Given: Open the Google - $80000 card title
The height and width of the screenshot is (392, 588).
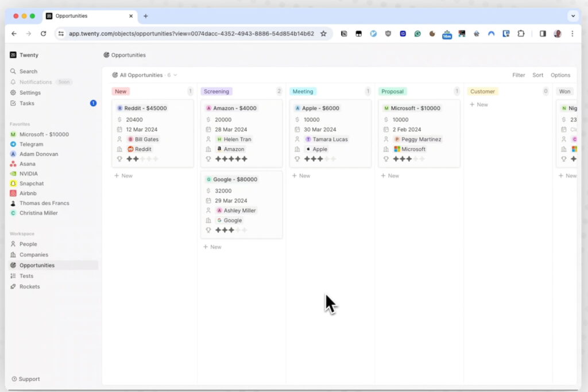Looking at the screenshot, I should [x=232, y=180].
